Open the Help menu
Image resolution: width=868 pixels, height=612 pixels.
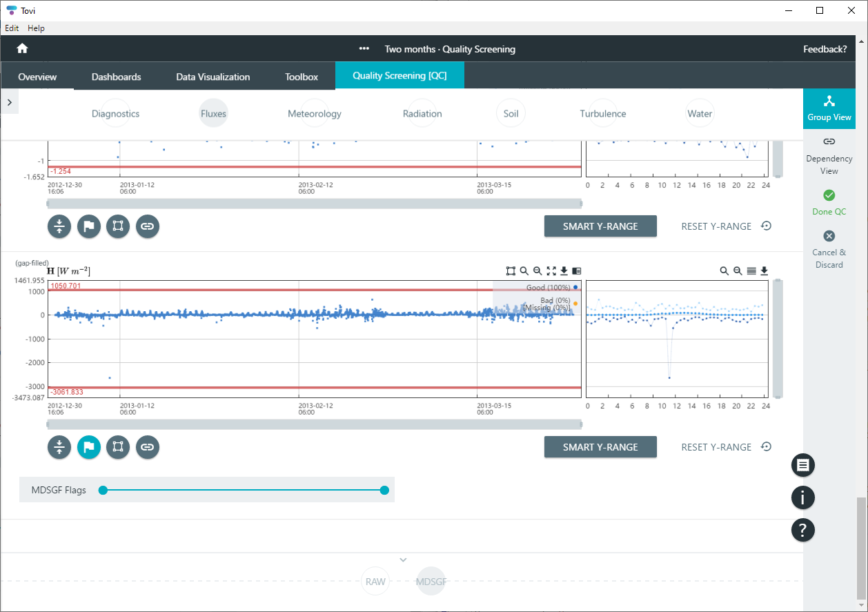click(36, 28)
